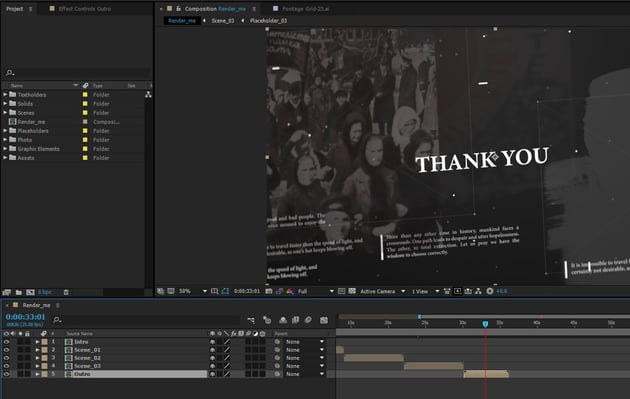Select the Photo folder row
Image resolution: width=630 pixels, height=399 pixels.
point(72,140)
